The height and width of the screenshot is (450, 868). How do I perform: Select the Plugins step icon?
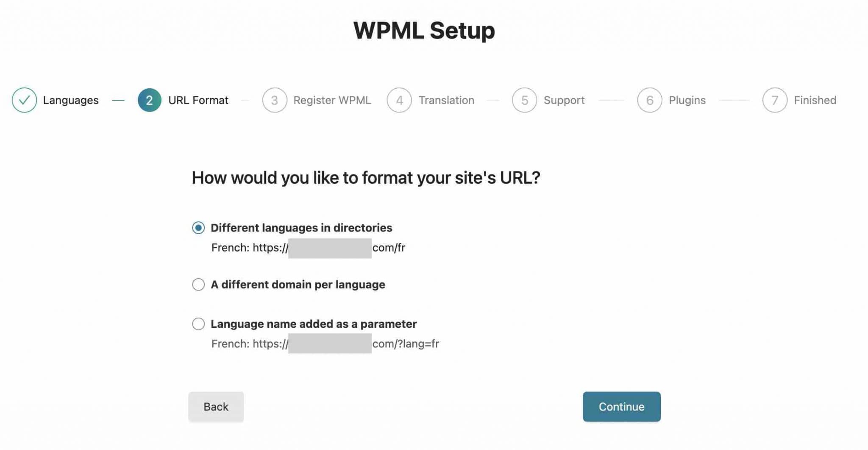(650, 100)
